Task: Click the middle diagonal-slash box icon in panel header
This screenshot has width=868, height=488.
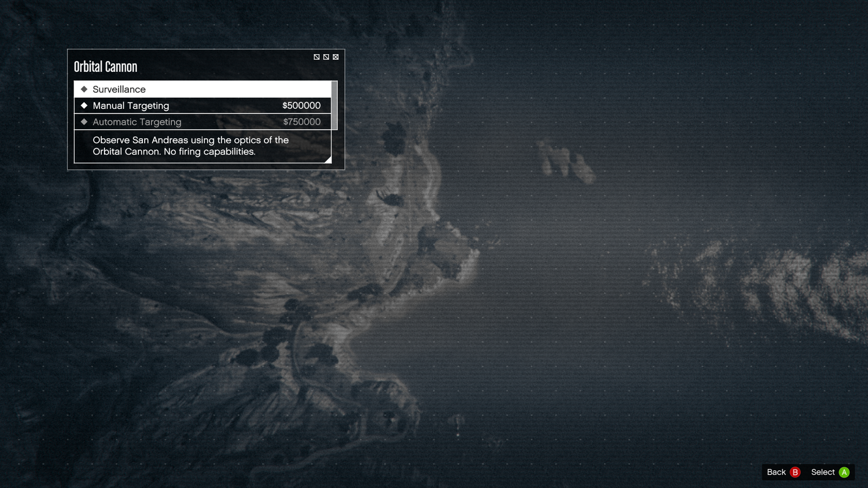Action: (x=326, y=57)
